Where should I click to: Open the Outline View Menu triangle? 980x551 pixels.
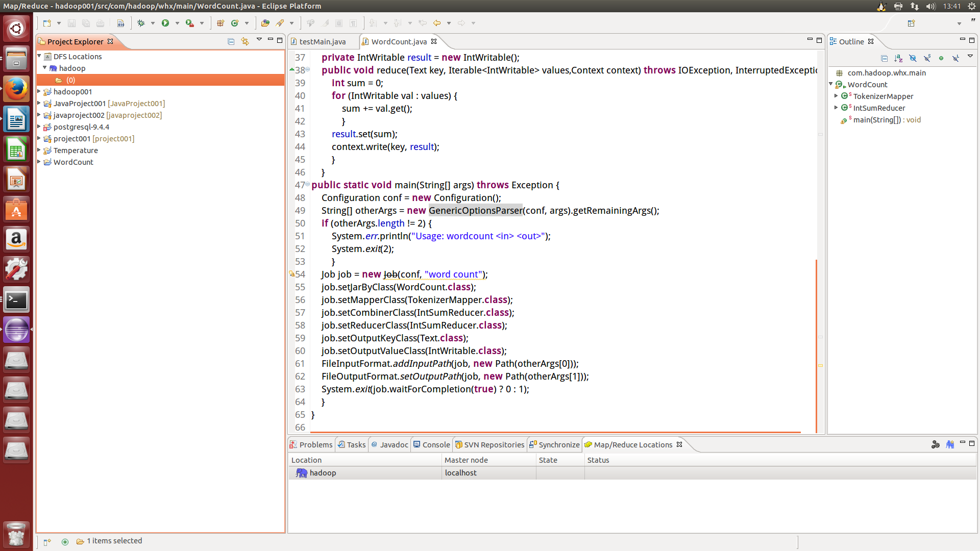coord(970,57)
